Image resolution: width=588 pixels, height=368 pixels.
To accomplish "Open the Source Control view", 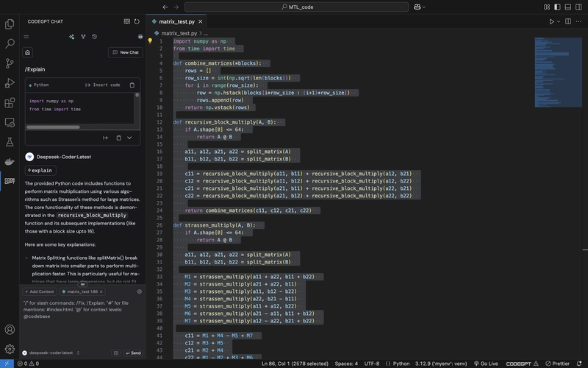I will pos(10,63).
